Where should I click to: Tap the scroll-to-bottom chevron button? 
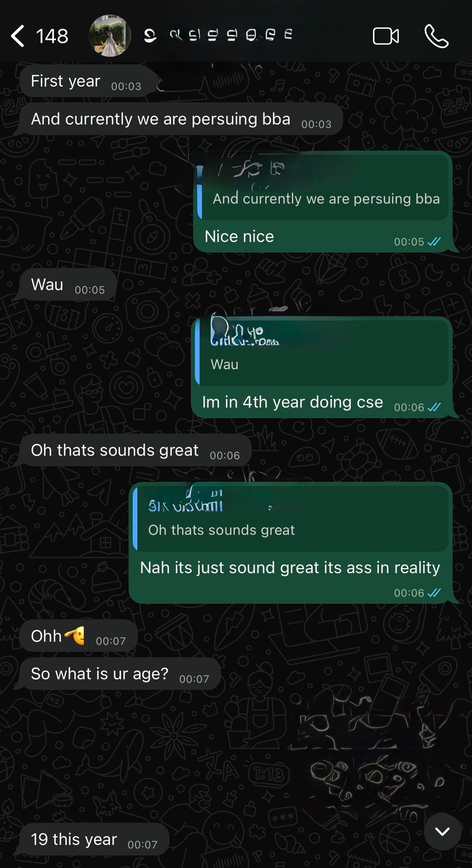(x=442, y=831)
